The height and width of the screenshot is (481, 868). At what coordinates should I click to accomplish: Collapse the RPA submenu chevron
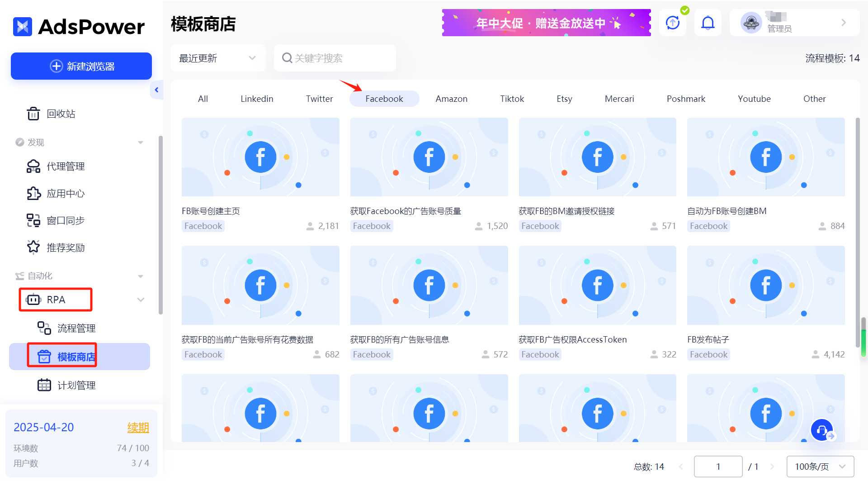click(x=141, y=300)
